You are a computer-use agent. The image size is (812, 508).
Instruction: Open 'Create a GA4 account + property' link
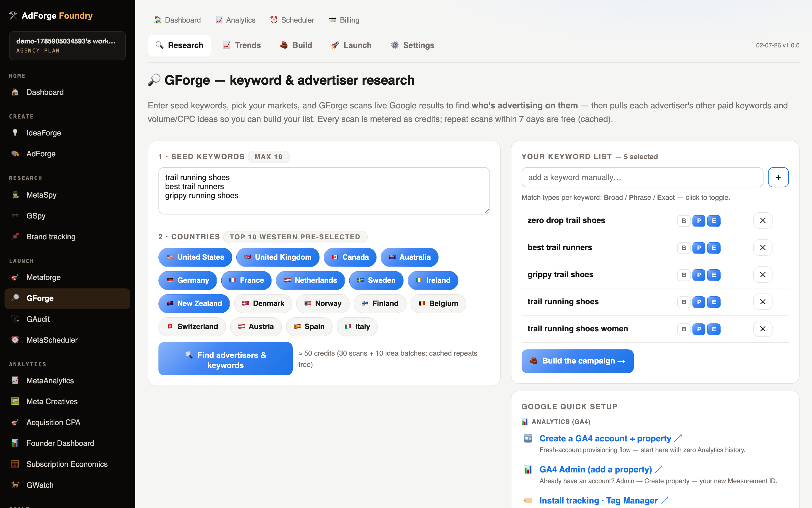610,439
